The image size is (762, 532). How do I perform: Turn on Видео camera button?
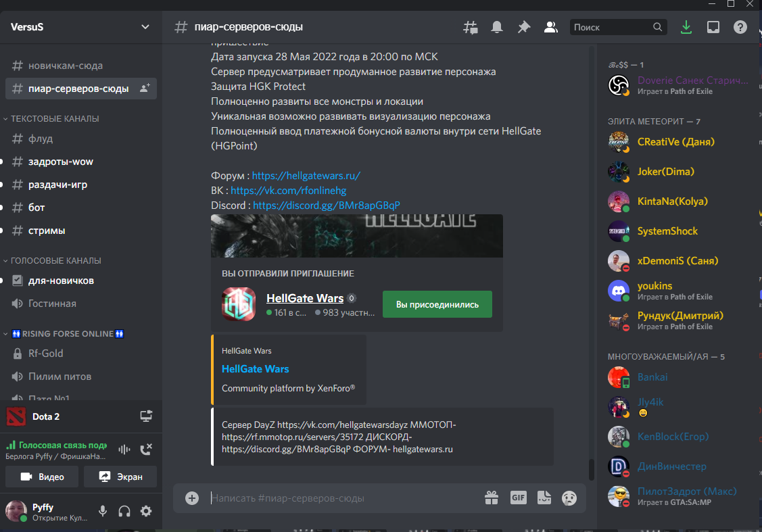42,477
